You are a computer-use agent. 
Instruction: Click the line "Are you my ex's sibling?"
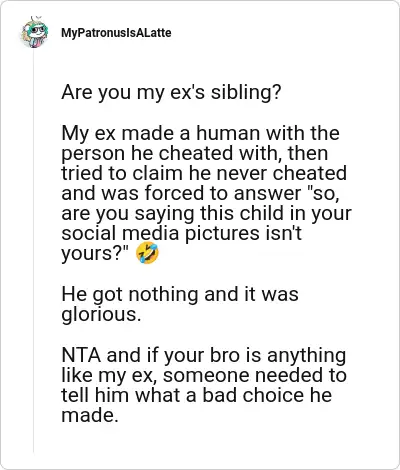(171, 93)
